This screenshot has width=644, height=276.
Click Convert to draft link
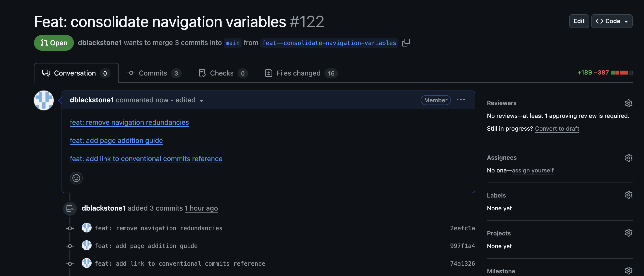pos(557,129)
